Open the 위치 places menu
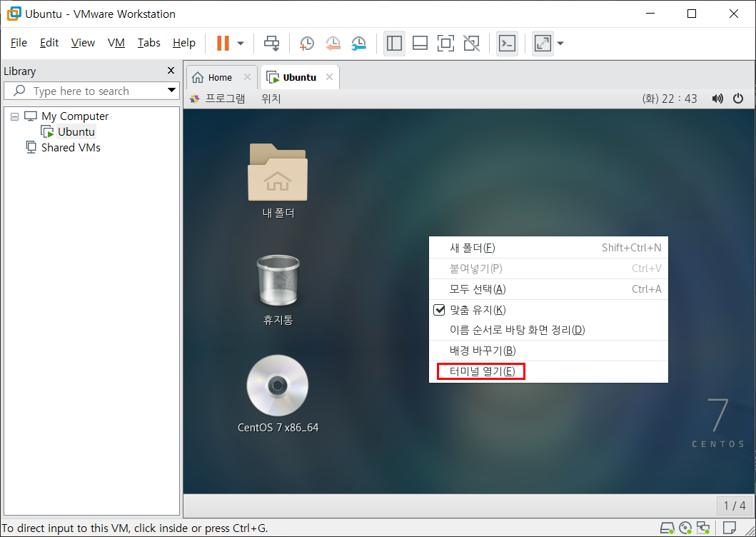The width and height of the screenshot is (756, 537). [271, 99]
